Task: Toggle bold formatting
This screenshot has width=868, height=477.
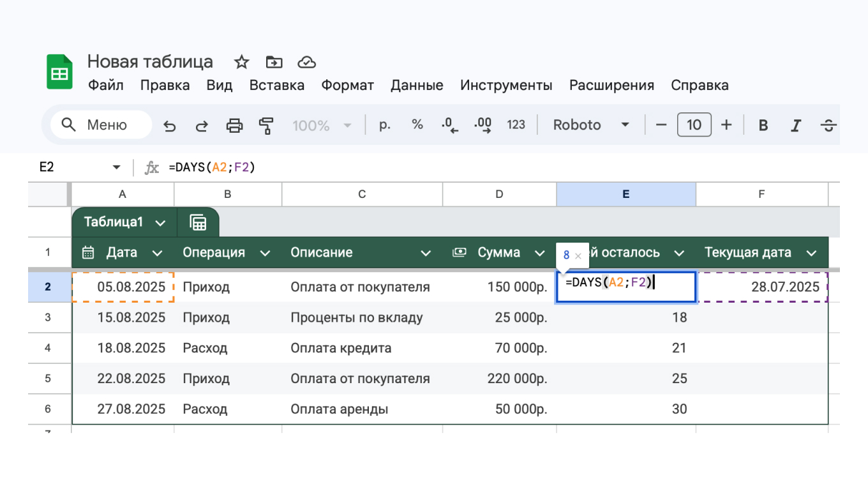Action: (763, 125)
